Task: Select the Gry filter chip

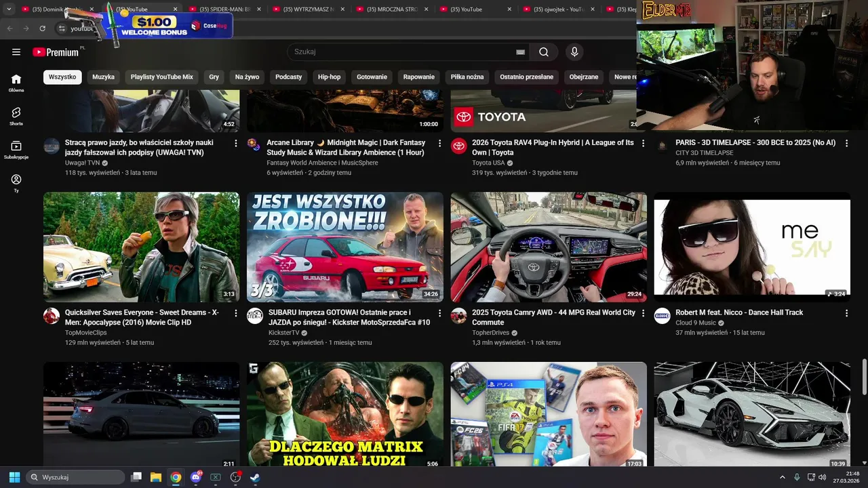Action: (214, 77)
